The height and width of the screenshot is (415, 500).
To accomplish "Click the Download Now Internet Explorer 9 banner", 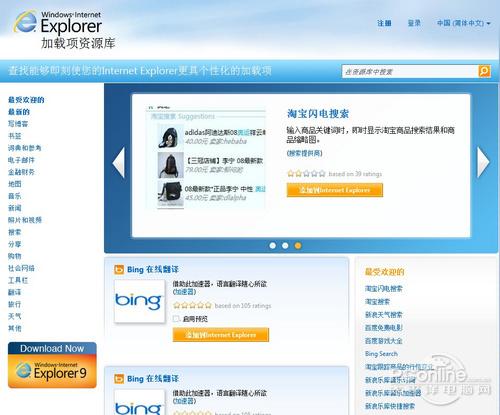I will click(52, 365).
